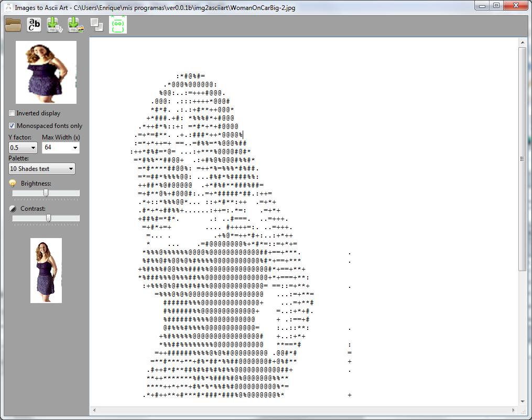Click the lower dress preview thumbnail
The width and height of the screenshot is (532, 420).
coord(46,270)
